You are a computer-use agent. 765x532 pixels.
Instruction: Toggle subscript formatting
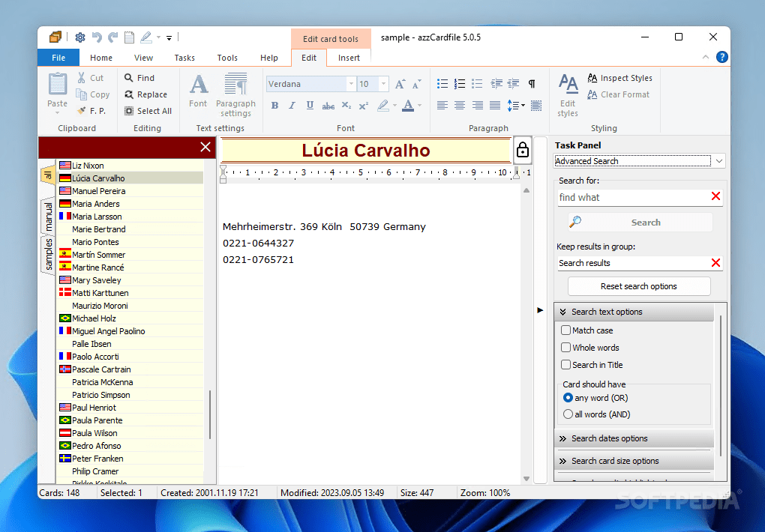point(346,106)
